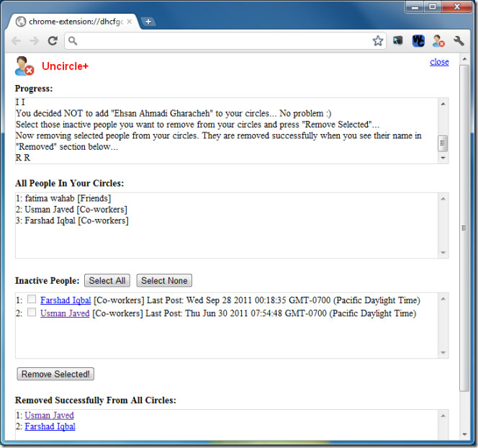Click the page scrollbar up arrow

tap(464, 59)
